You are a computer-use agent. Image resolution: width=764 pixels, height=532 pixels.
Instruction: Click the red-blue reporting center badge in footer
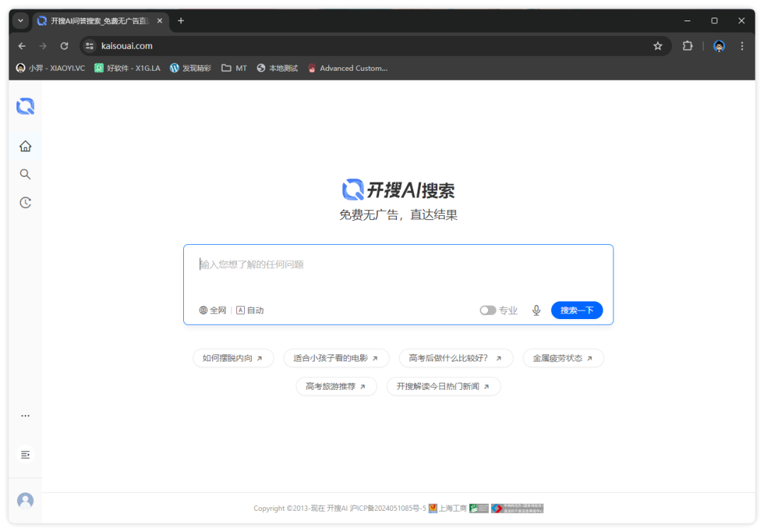(x=517, y=508)
